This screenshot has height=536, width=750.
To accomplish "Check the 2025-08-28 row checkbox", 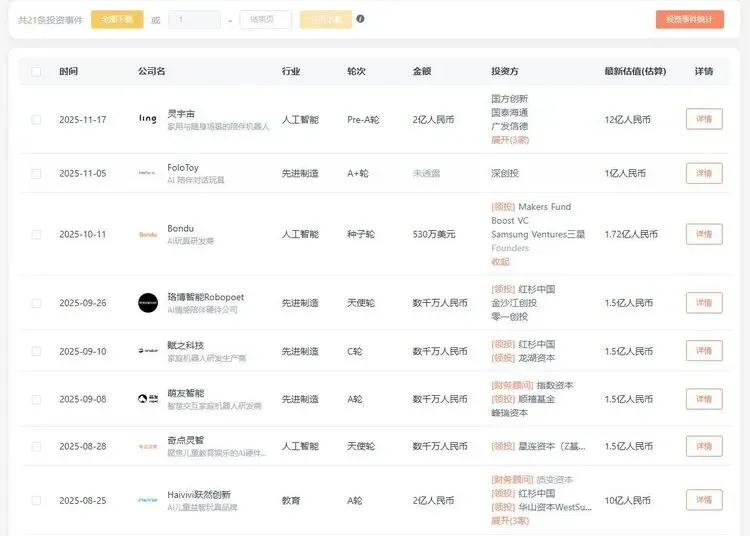I will 36,447.
